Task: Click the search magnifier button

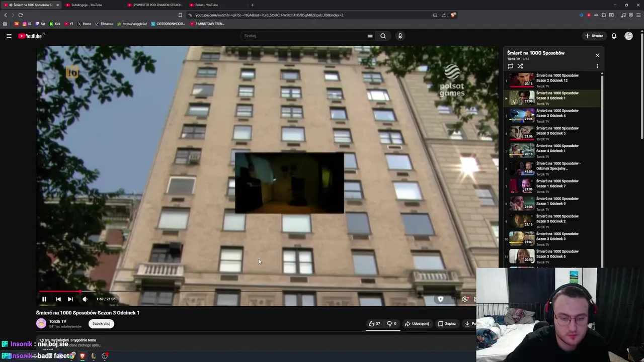Action: pyautogui.click(x=383, y=36)
